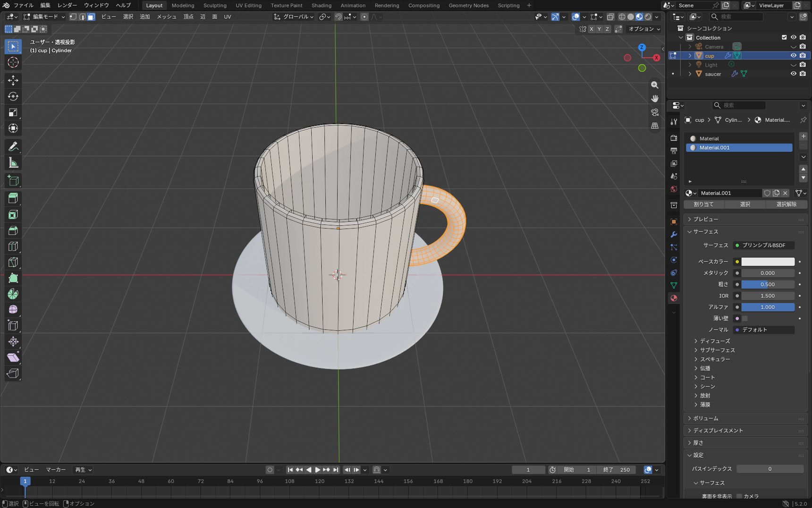Expand the saucer tree item
812x508 pixels.
tap(690, 74)
